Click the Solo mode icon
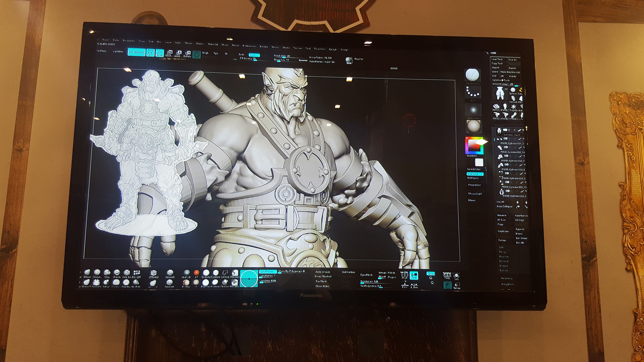 (456, 276)
